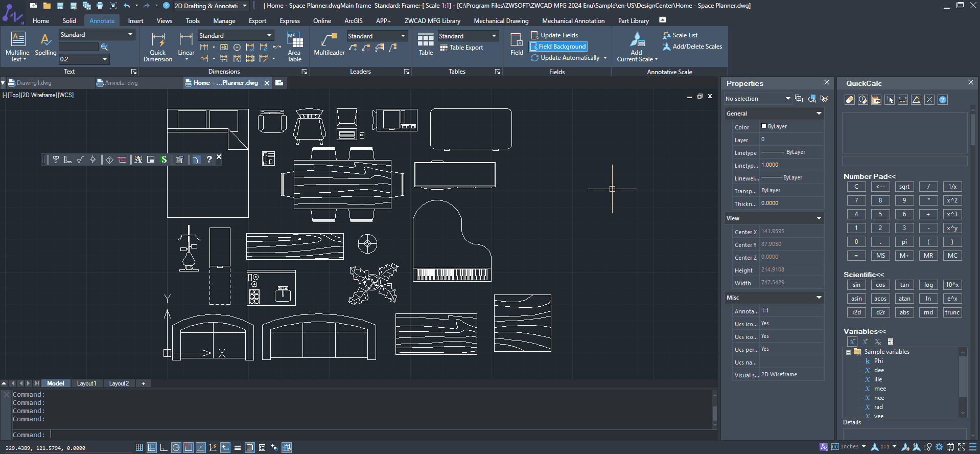Image resolution: width=980 pixels, height=454 pixels.
Task: Toggle ortho mode in status bar
Action: (x=164, y=447)
